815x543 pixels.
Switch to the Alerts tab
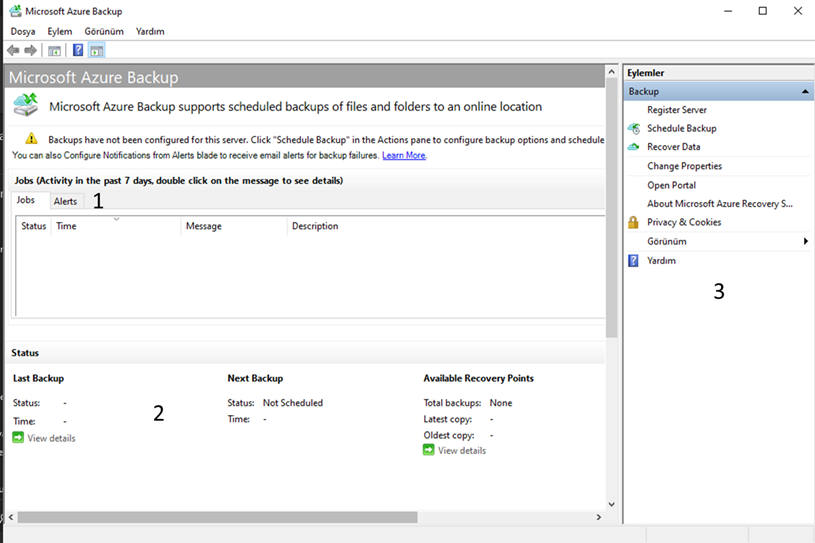pos(65,201)
